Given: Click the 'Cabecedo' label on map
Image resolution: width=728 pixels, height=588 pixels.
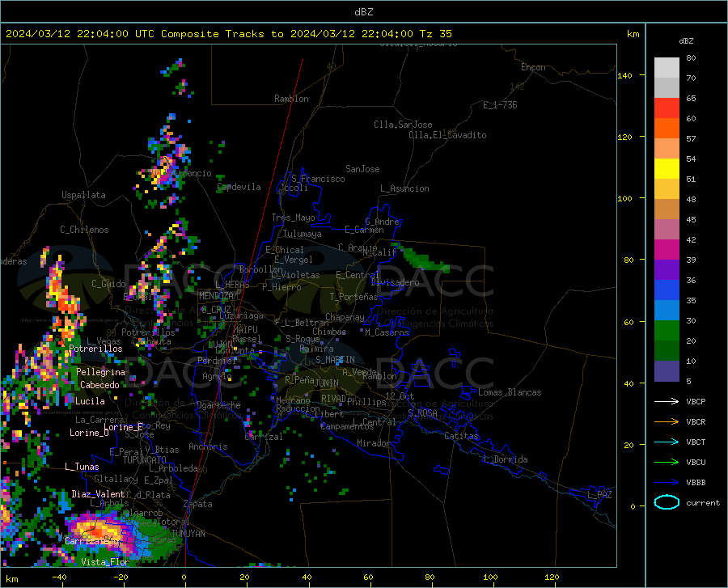Looking at the screenshot, I should 99,385.
